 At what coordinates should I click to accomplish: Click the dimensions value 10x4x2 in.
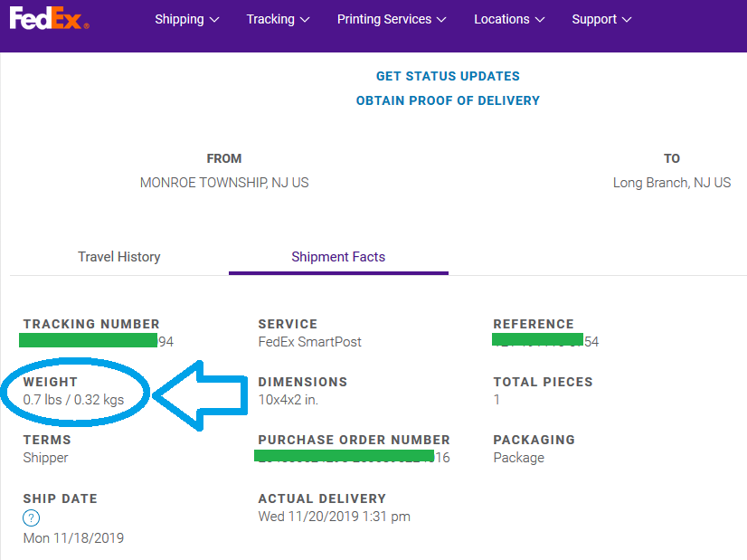coord(288,399)
